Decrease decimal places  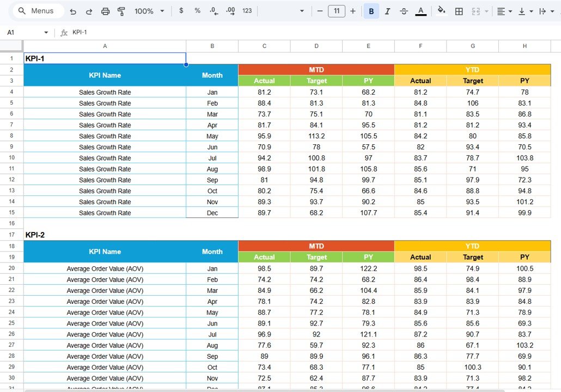tap(212, 11)
